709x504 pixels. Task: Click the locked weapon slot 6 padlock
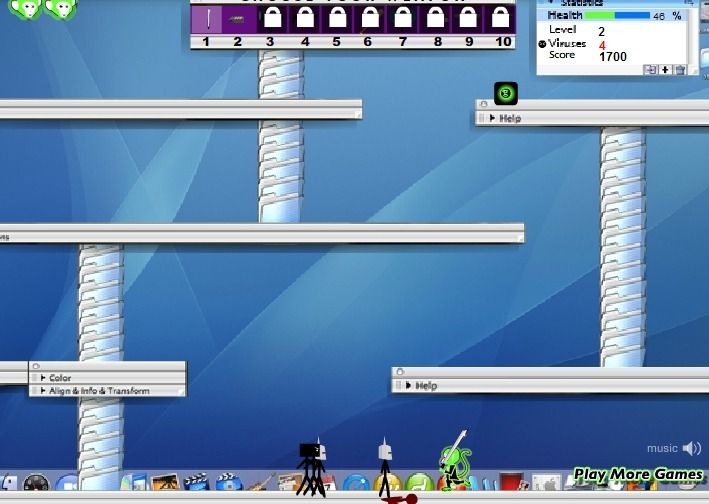pyautogui.click(x=370, y=18)
